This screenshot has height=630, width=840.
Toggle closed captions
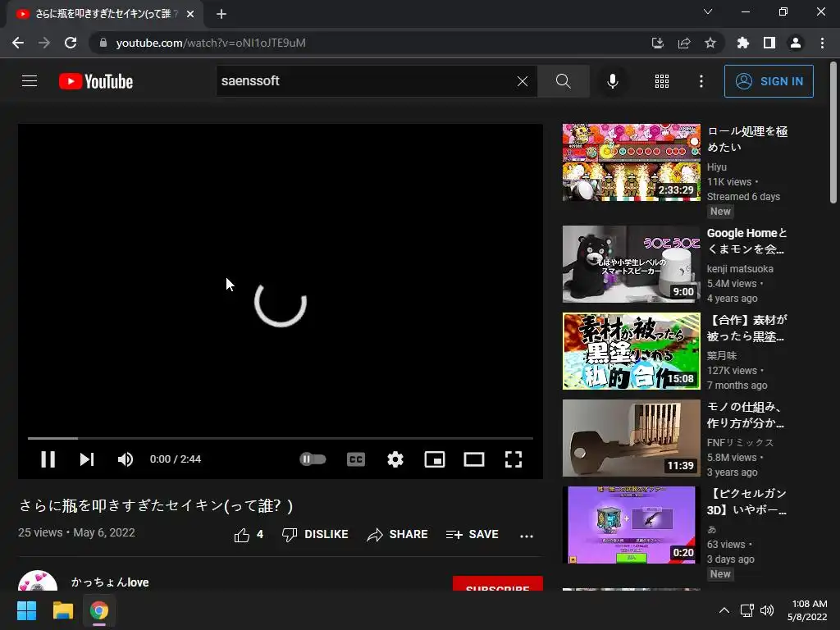point(356,459)
